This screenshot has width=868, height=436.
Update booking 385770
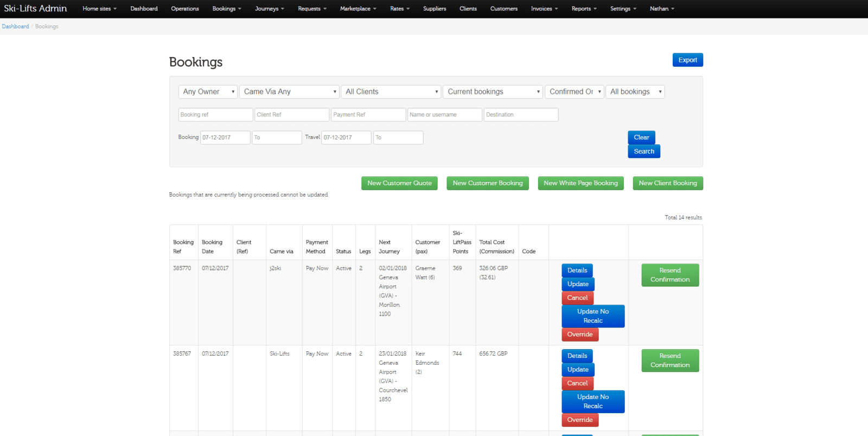[x=578, y=284]
